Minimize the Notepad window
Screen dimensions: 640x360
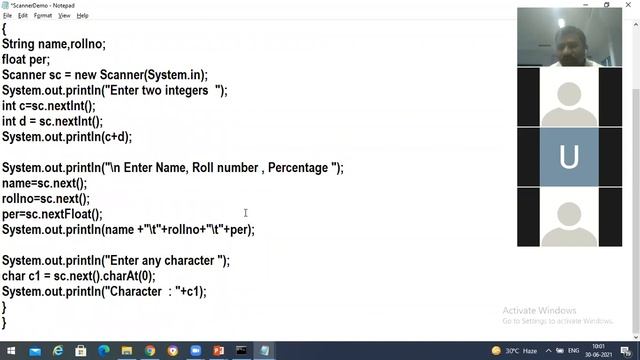point(586,5)
